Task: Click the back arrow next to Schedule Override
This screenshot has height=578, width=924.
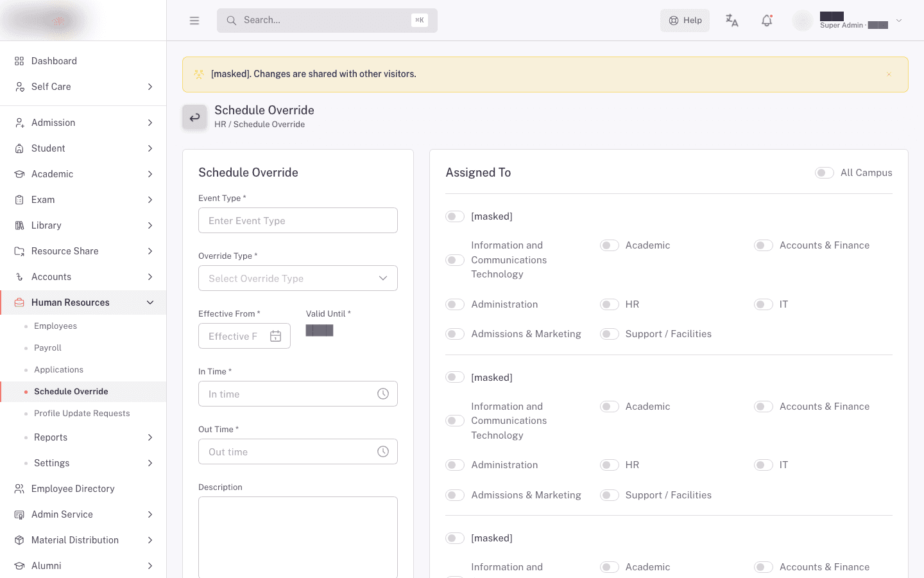Action: click(194, 118)
